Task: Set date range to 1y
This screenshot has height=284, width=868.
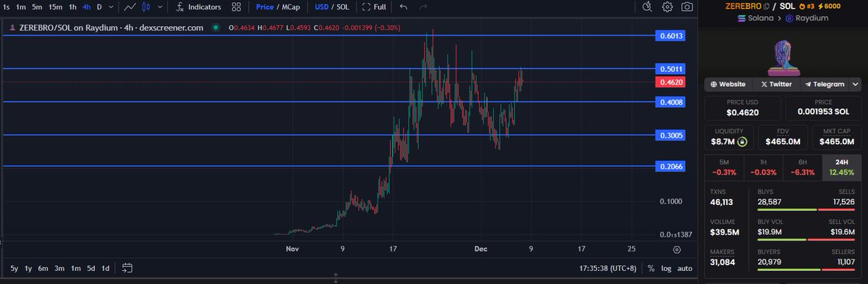Action: click(x=27, y=268)
